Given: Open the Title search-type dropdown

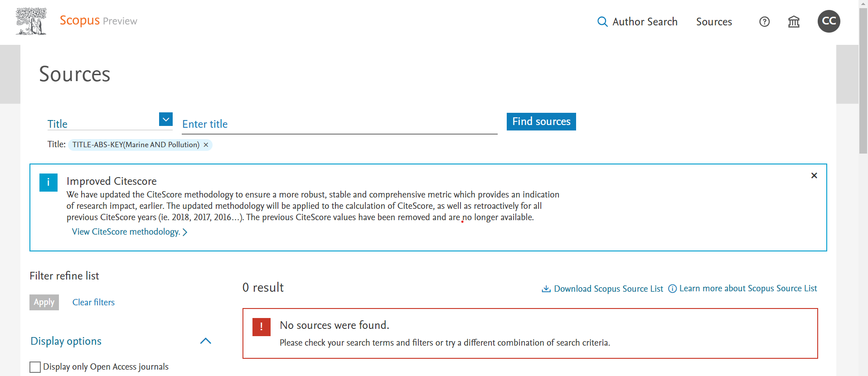Looking at the screenshot, I should 166,119.
